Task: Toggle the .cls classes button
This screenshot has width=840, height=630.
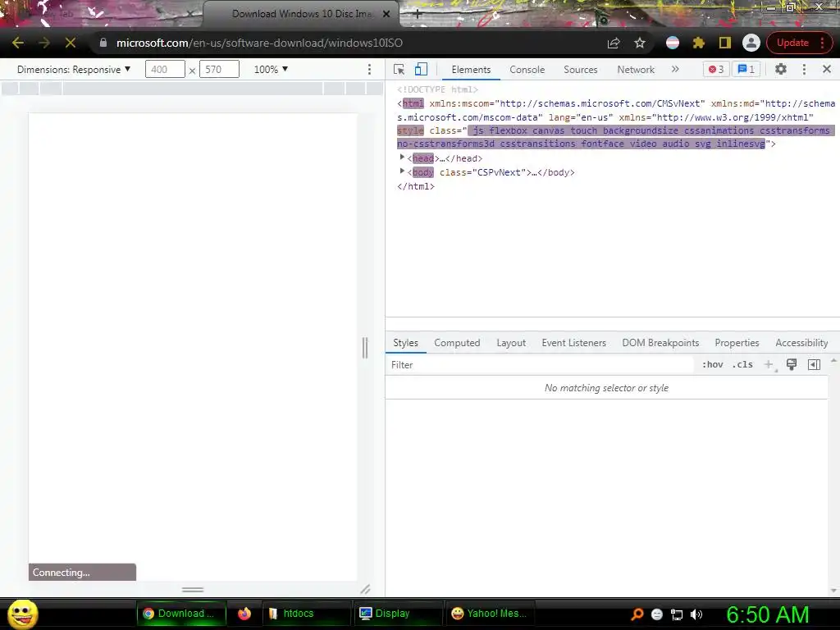Action: (x=742, y=364)
